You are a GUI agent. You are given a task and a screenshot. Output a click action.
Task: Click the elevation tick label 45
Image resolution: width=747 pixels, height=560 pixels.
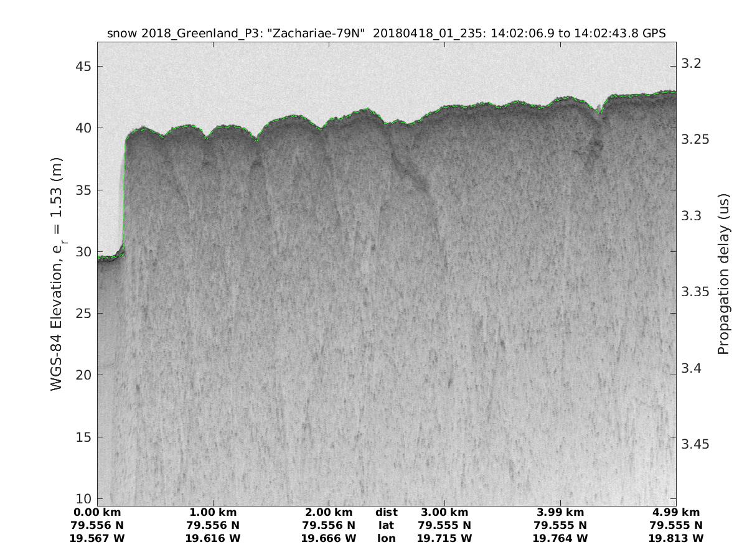click(x=83, y=67)
